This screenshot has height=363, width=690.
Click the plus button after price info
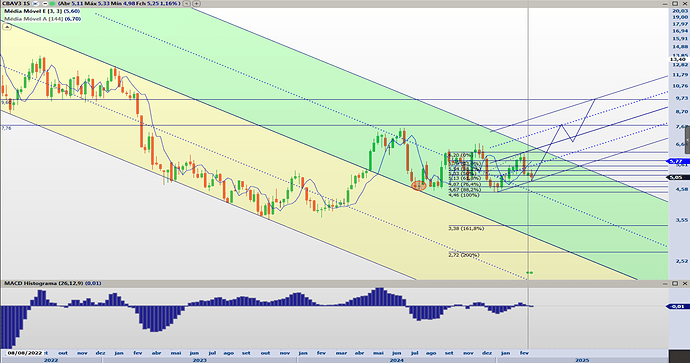click(x=196, y=4)
